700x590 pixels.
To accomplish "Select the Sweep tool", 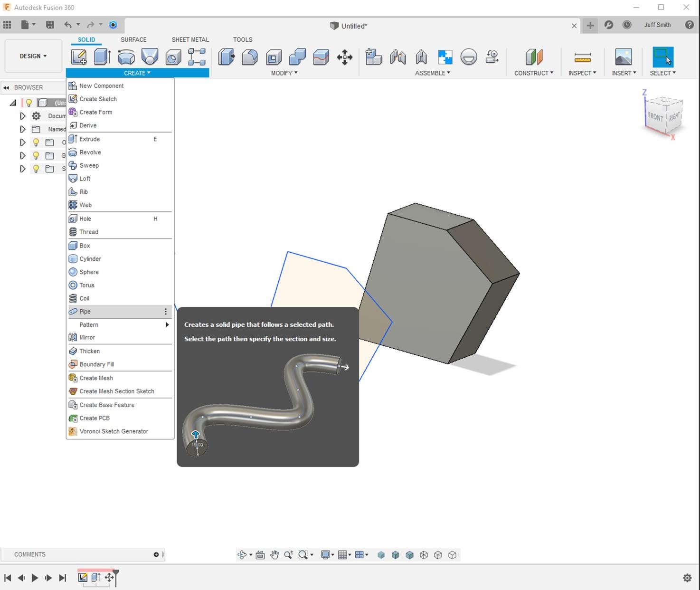I will (x=89, y=165).
